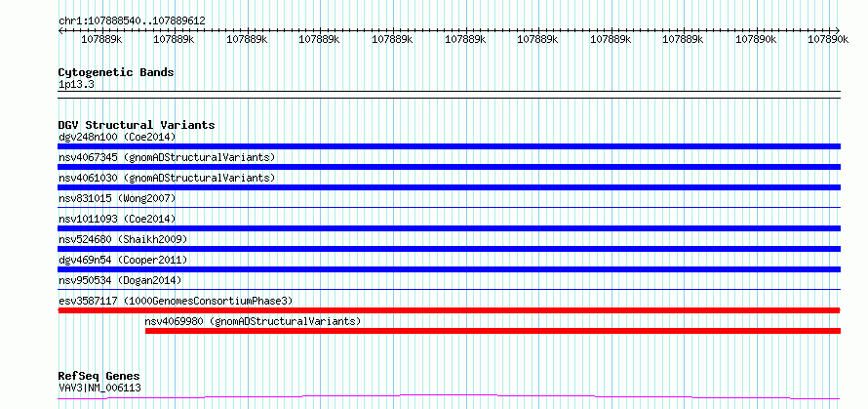Image resolution: width=868 pixels, height=409 pixels.
Task: Click the dgv469n54 (Cooper2011) label
Action: (x=123, y=260)
